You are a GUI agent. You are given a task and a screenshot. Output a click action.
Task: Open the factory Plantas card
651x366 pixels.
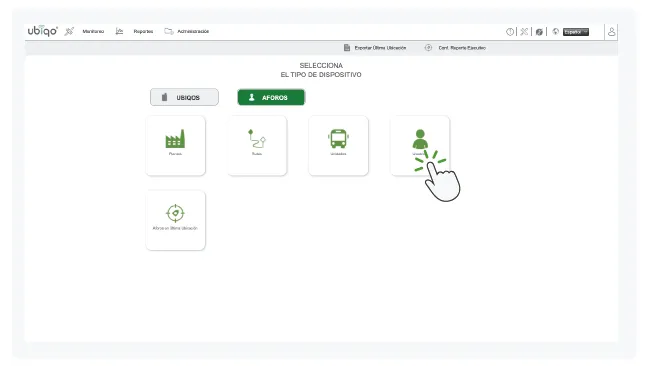click(x=176, y=146)
